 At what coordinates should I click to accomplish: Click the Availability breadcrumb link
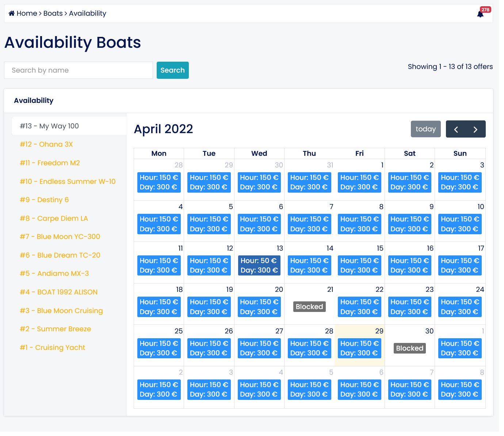88,13
